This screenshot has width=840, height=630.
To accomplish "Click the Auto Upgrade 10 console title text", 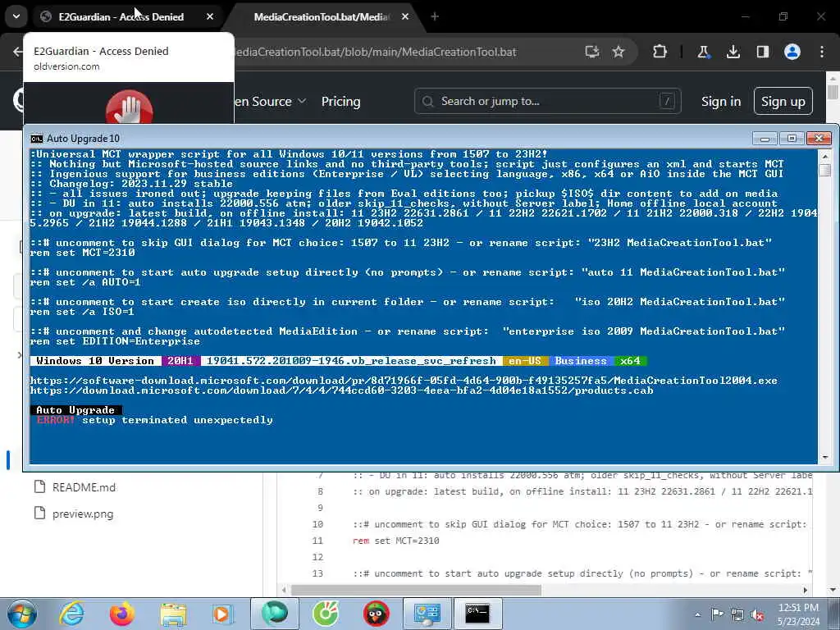I will 83,139.
